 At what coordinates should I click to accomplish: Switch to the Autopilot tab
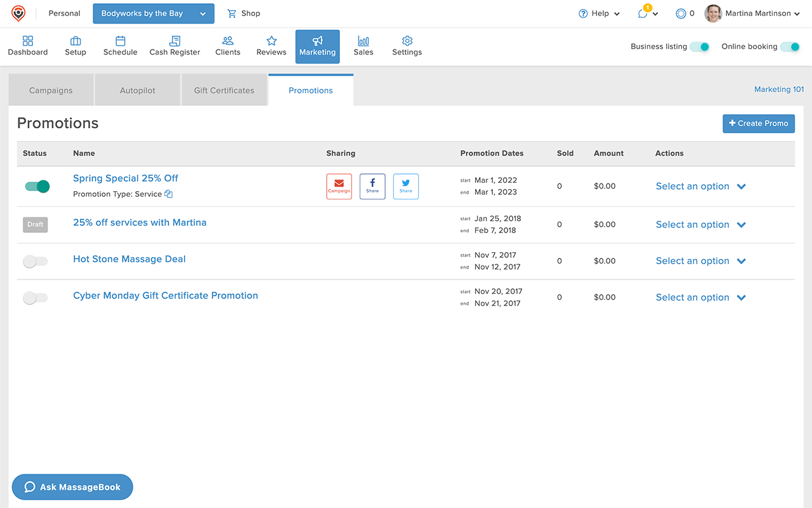[138, 90]
